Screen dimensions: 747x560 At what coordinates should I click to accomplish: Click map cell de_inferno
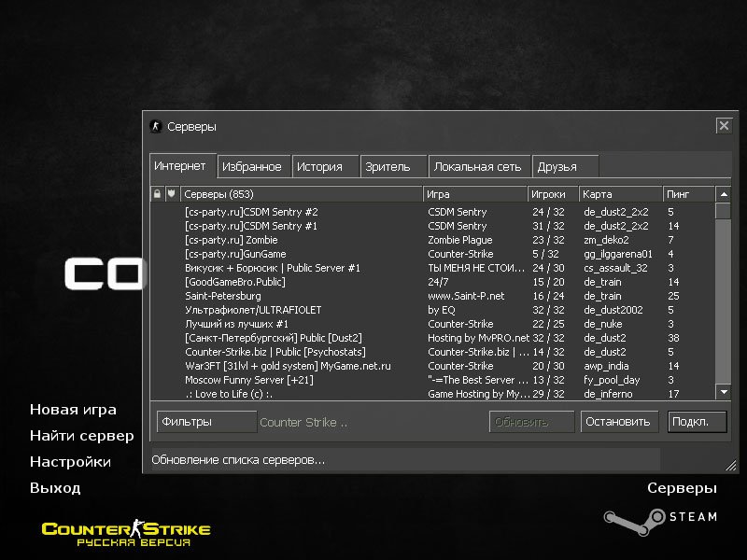click(608, 394)
